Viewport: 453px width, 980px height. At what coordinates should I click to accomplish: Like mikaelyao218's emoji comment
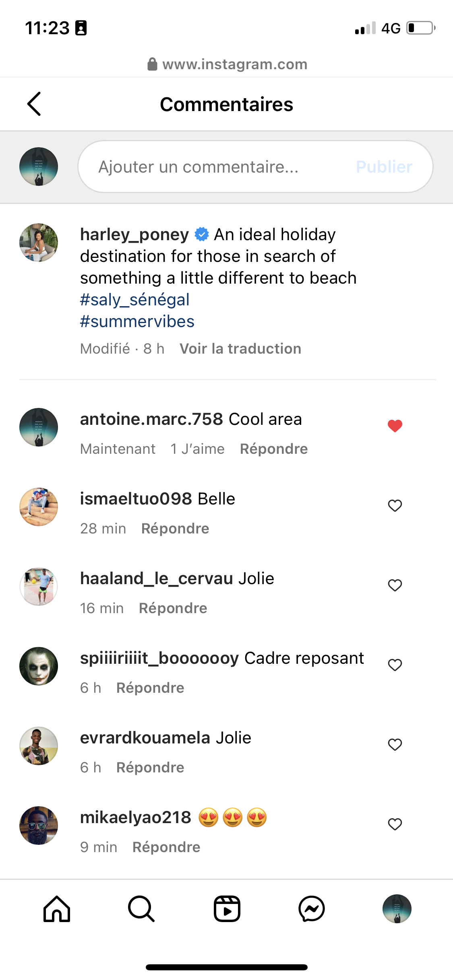(x=395, y=824)
